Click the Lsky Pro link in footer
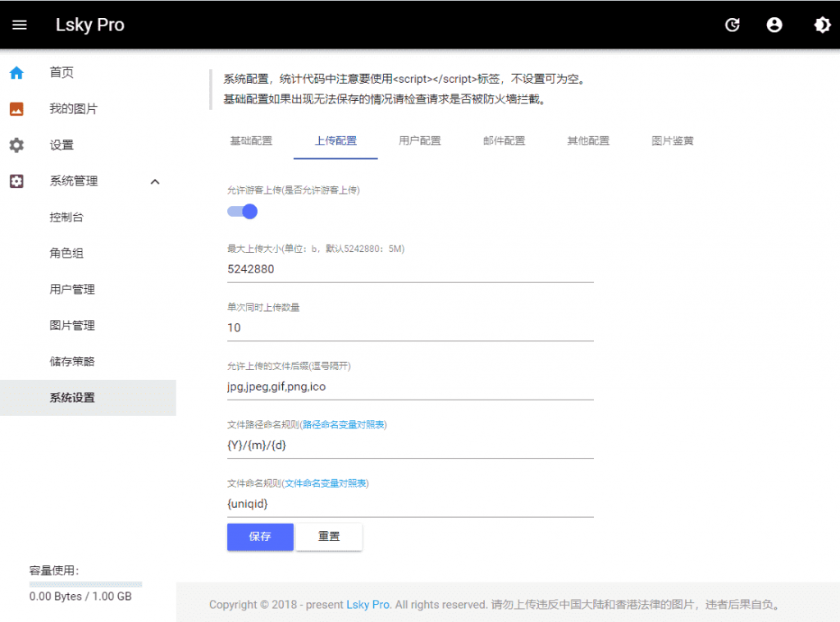The image size is (840, 622). [x=367, y=604]
